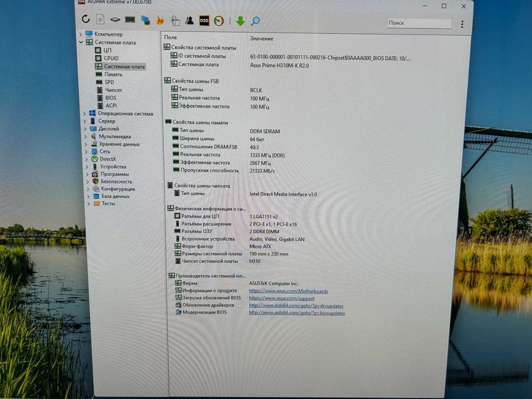Click the magnifier search toolbar icon

(x=255, y=22)
